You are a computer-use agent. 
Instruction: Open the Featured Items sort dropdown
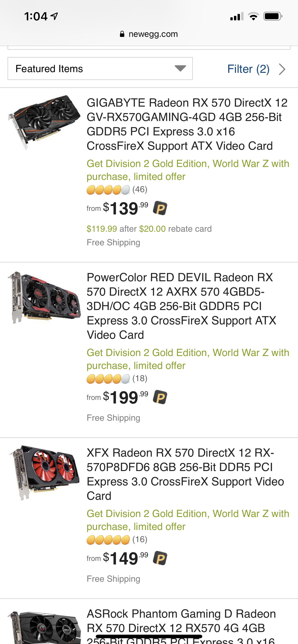tap(100, 69)
